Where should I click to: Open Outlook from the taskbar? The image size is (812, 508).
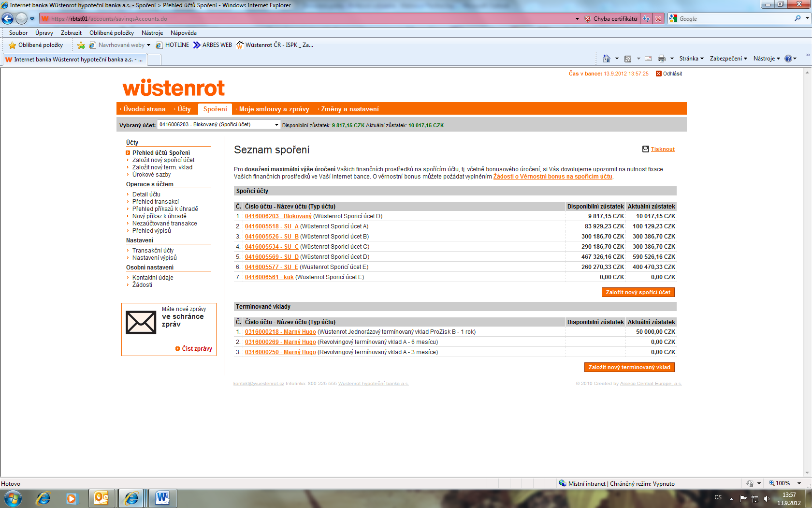point(101,498)
